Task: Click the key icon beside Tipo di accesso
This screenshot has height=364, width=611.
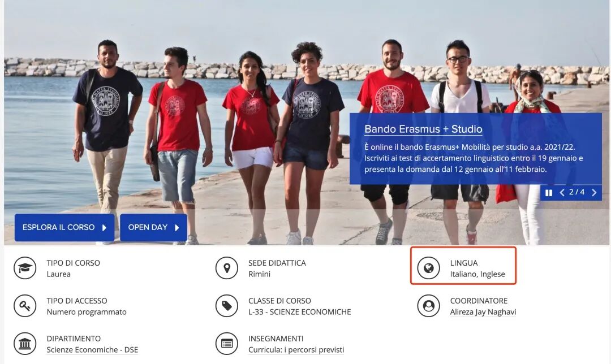Action: point(25,306)
